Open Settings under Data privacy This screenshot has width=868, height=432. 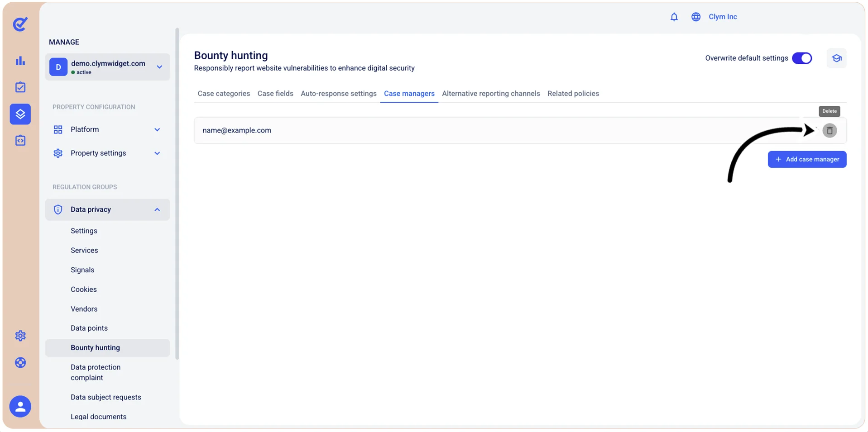(x=84, y=231)
